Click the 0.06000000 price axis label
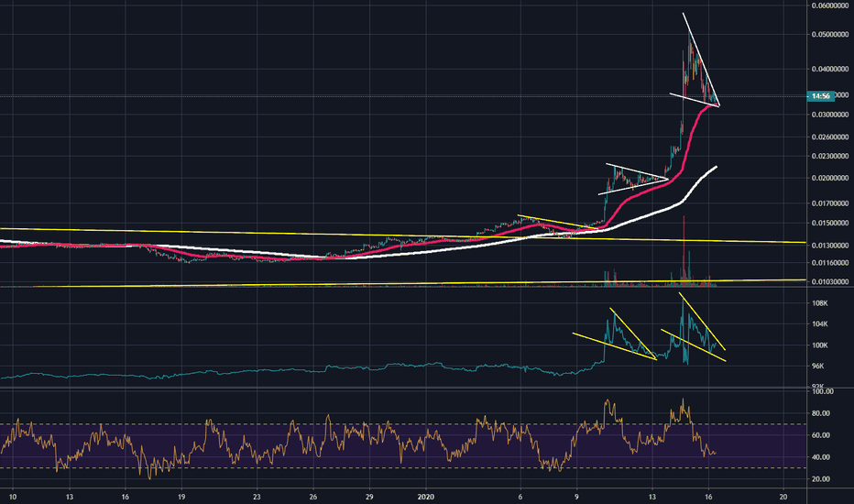Viewport: 854px width, 504px height. (830, 6)
